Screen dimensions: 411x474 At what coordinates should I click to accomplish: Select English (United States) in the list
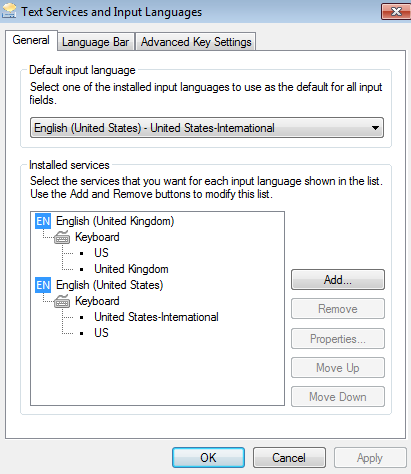point(110,285)
